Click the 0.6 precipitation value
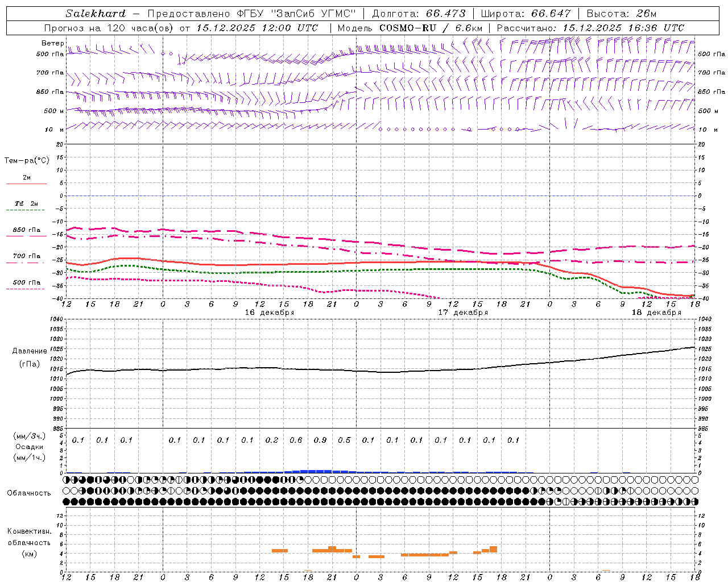Viewport: 728px width, 582px height. coord(296,440)
